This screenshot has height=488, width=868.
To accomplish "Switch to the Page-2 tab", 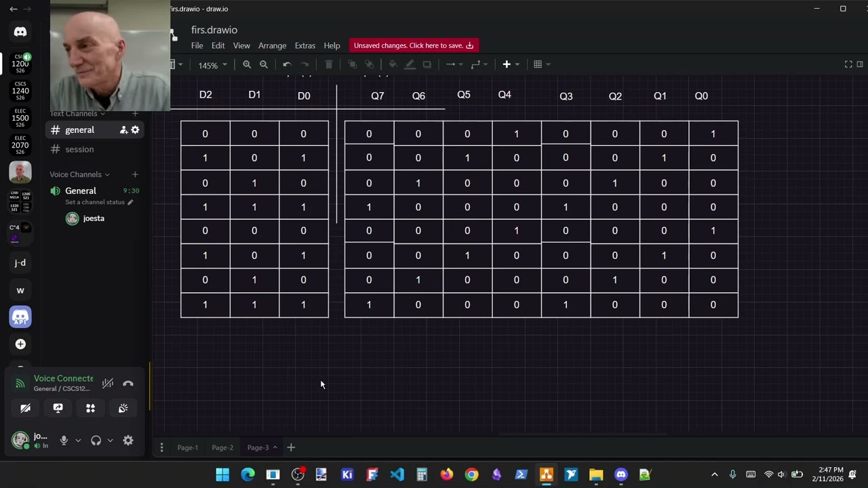I will tap(222, 447).
